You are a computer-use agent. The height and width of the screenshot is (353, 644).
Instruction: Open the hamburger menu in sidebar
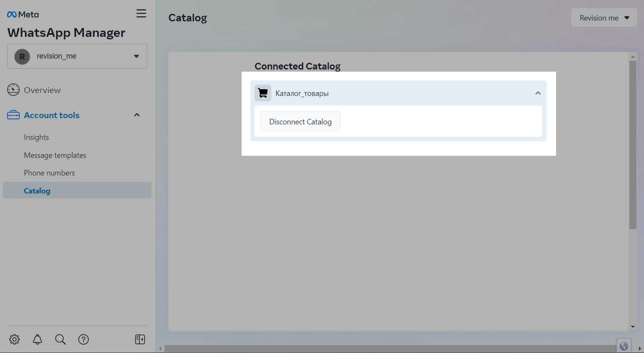[x=141, y=13]
